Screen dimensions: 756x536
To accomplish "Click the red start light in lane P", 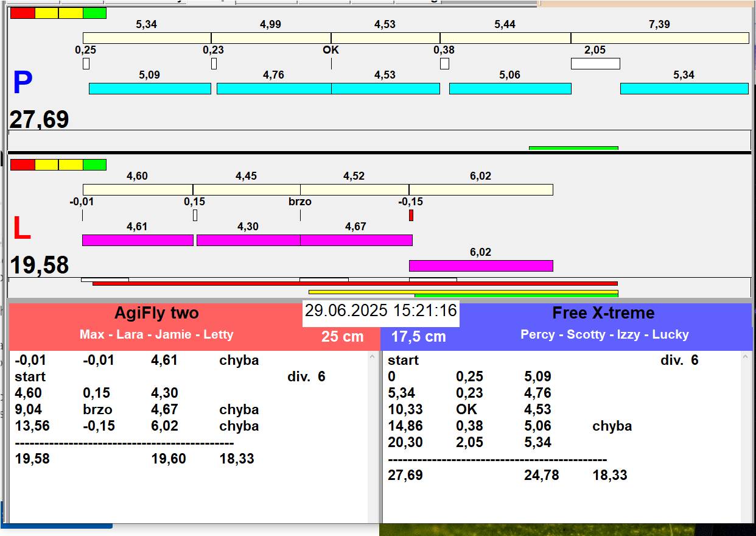I will pos(23,13).
